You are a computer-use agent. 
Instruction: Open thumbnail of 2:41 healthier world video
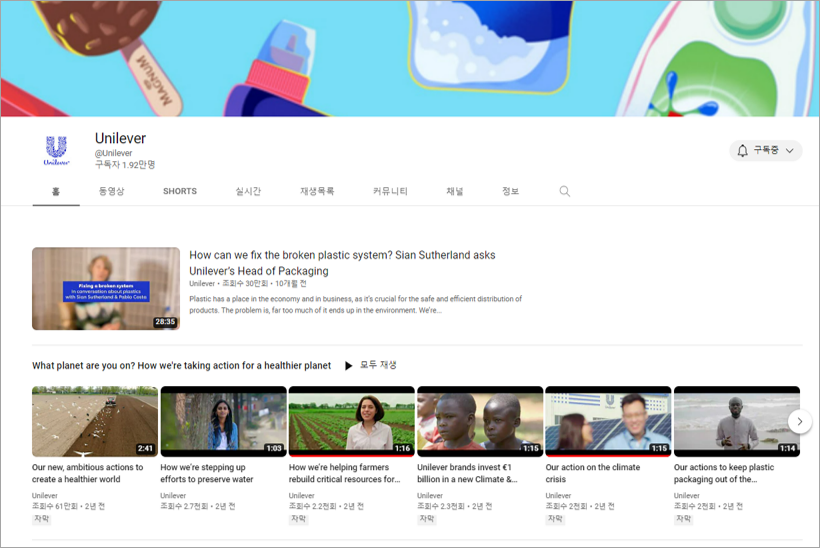[x=95, y=421]
